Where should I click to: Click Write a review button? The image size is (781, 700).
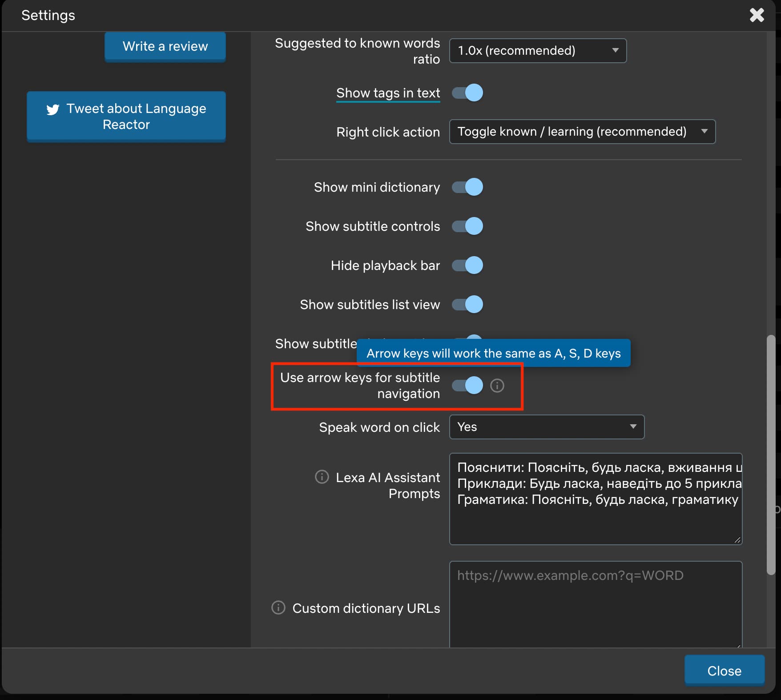165,46
